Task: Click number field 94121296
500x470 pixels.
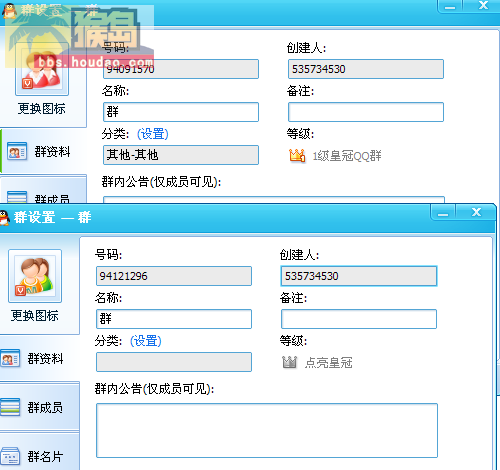Action: (174, 276)
